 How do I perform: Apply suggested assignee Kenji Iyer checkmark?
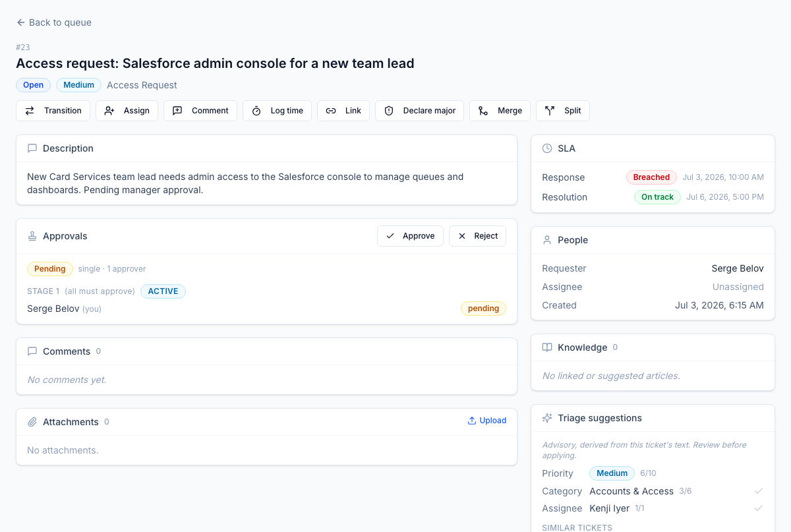(759, 508)
